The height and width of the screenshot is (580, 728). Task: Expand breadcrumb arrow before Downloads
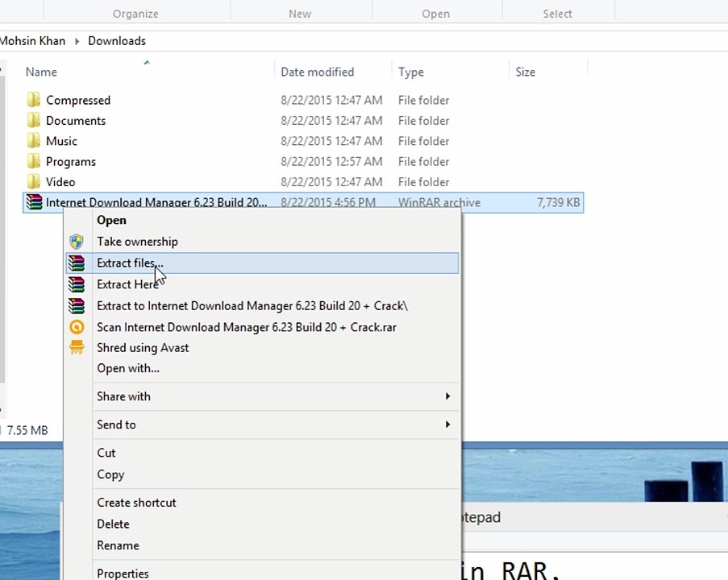tap(77, 41)
